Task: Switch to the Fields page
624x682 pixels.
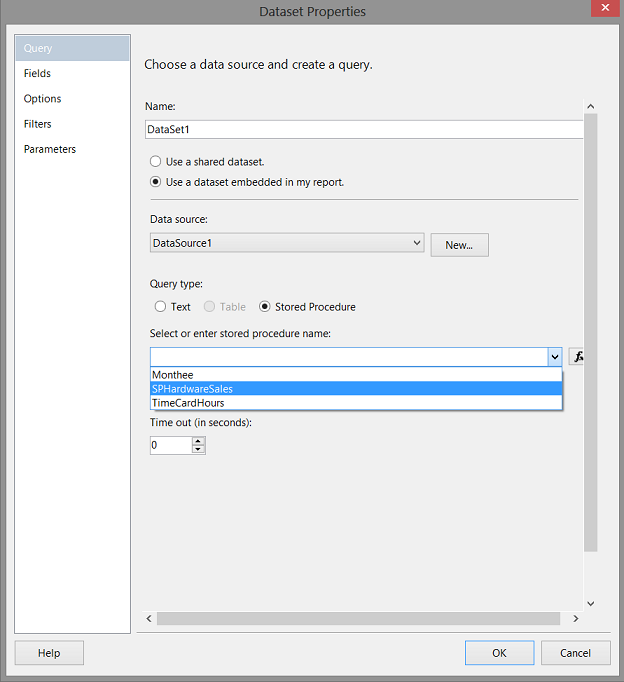Action: (x=38, y=73)
